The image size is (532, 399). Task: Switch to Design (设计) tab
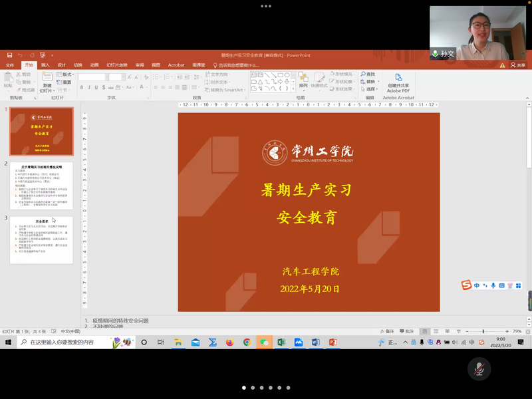click(62, 65)
